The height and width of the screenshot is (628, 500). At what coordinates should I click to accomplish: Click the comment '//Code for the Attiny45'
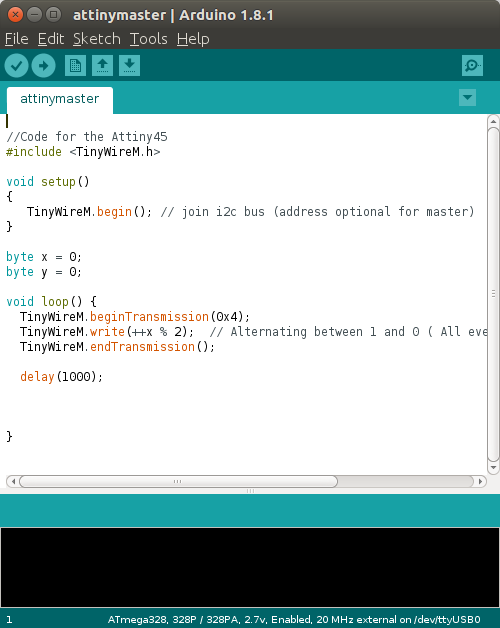87,137
